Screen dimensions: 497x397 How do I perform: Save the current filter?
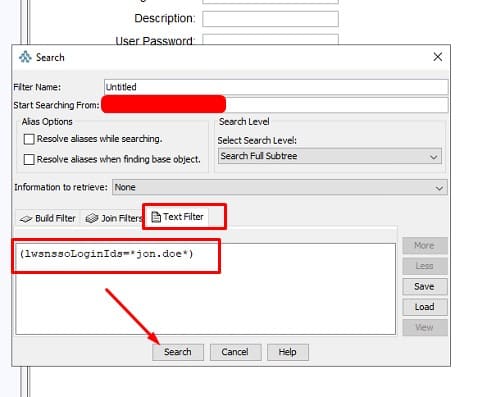click(425, 287)
